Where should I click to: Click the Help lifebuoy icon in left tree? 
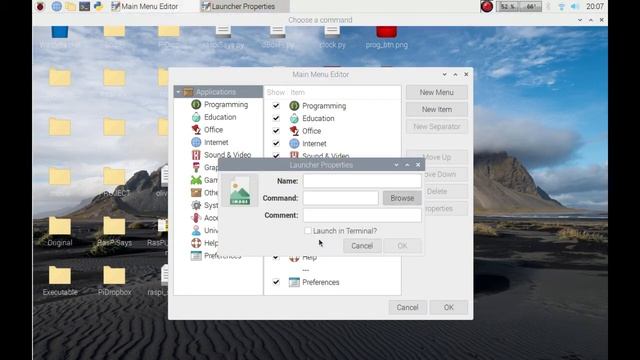click(196, 243)
